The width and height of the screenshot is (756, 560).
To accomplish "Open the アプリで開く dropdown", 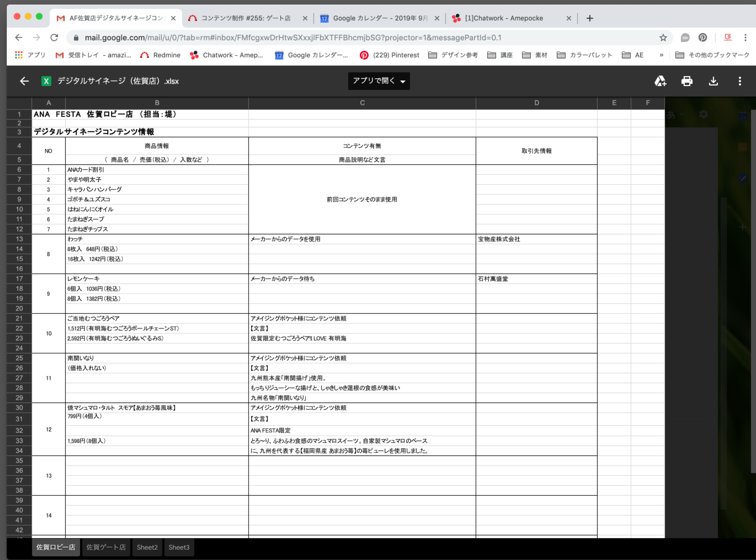I will pyautogui.click(x=379, y=81).
